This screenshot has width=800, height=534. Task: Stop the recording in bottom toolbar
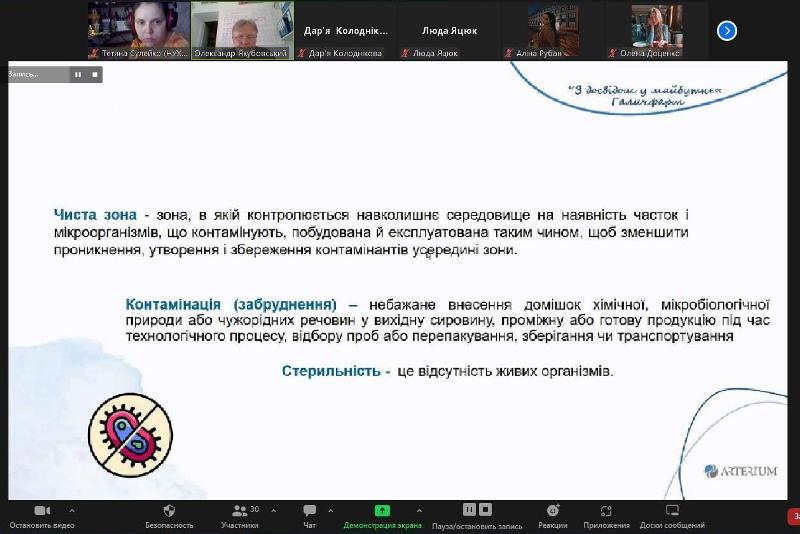[x=485, y=509]
